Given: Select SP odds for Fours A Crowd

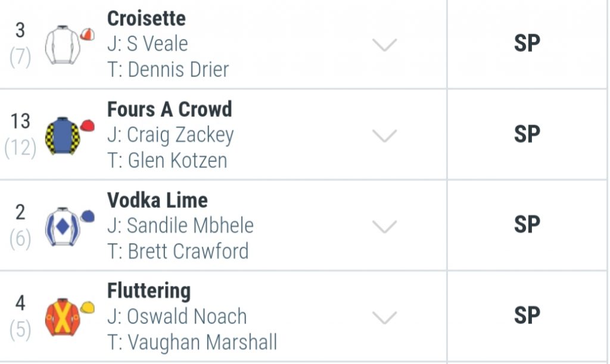Looking at the screenshot, I should 527,134.
